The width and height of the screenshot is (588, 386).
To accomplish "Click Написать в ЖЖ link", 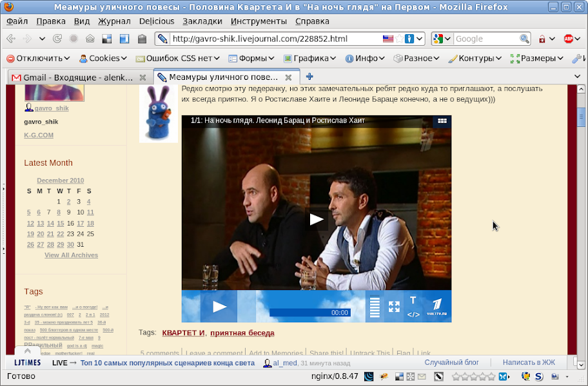I will 529,362.
